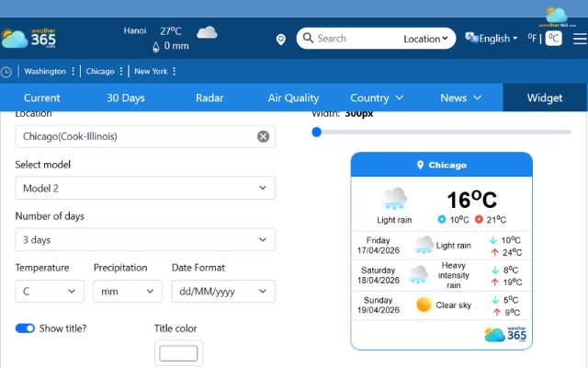Toggle the Show title switch

(25, 328)
